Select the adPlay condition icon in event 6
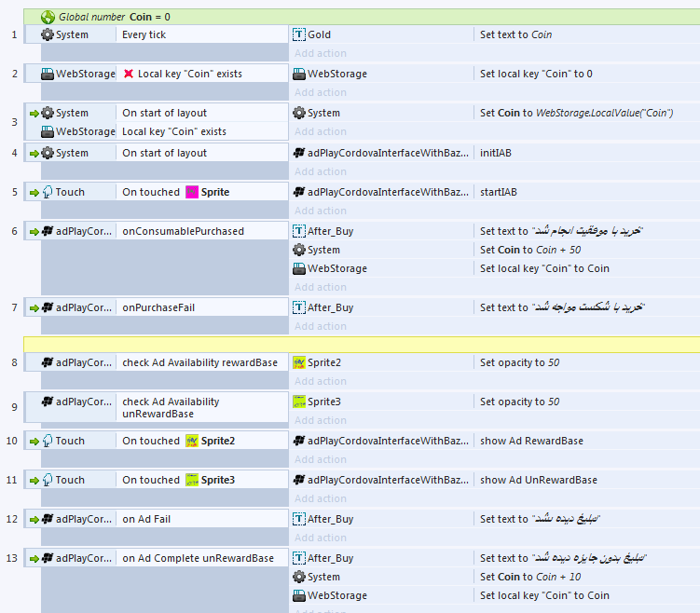The width and height of the screenshot is (700, 613). click(48, 231)
